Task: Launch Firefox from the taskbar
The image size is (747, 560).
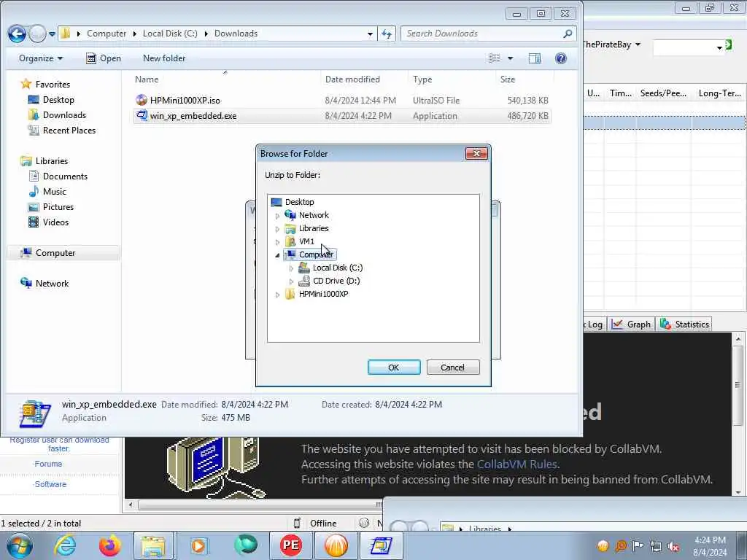Action: coord(109,545)
